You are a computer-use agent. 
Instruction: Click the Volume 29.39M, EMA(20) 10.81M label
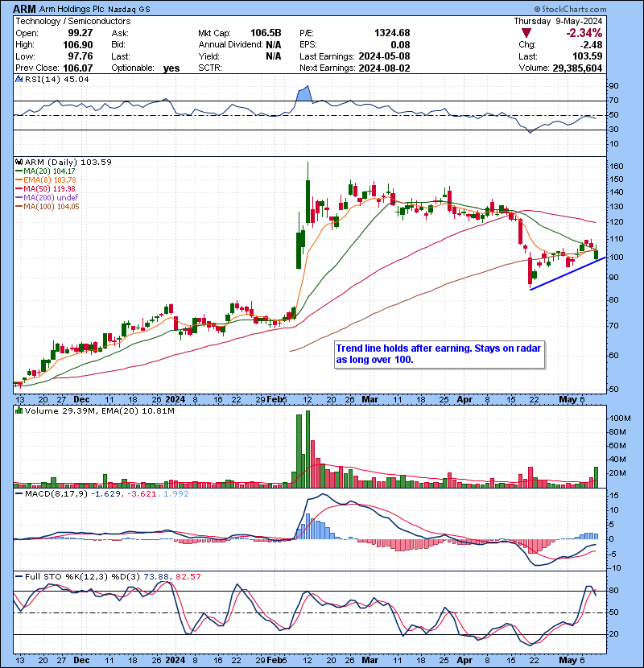click(x=100, y=410)
